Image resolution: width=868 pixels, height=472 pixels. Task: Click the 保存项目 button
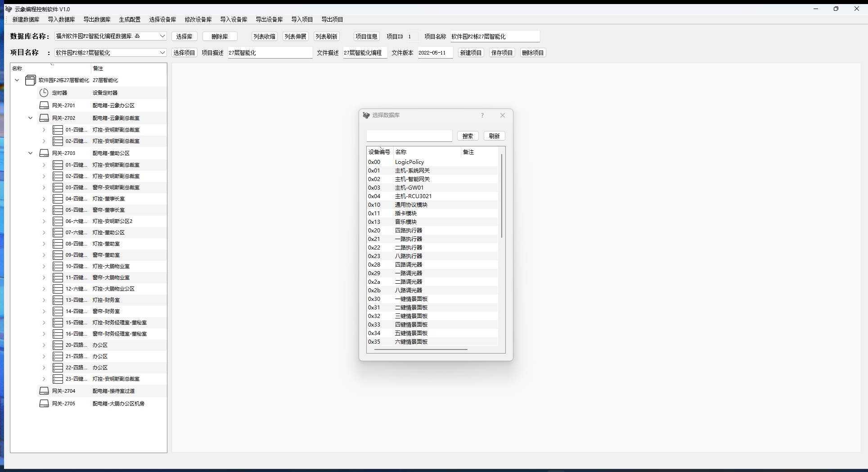[502, 53]
